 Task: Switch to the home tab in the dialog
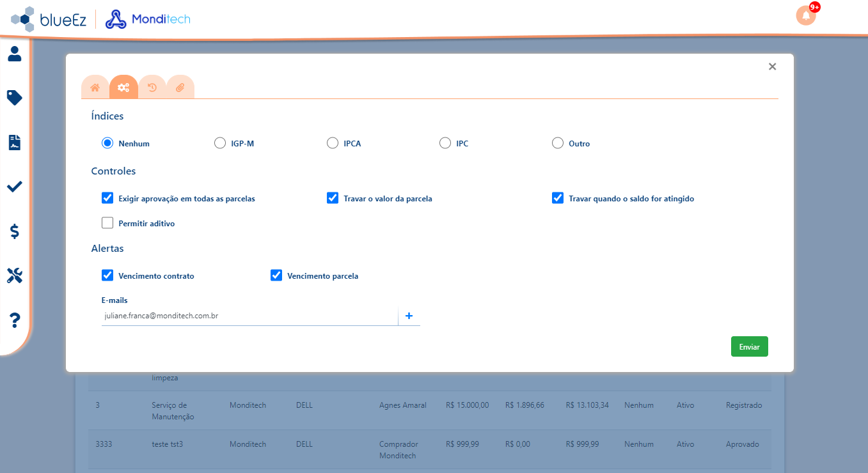click(x=95, y=88)
